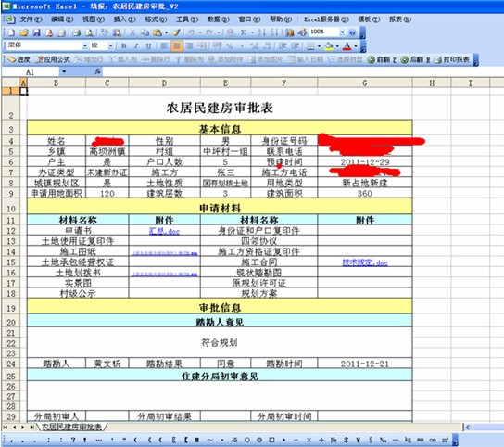Click the AutoSum sigma icon
Image resolution: width=504 pixels, height=447 pixels.
point(244,32)
